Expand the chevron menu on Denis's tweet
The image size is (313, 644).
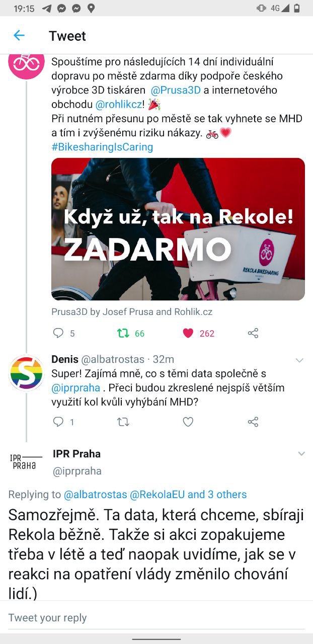tap(300, 360)
